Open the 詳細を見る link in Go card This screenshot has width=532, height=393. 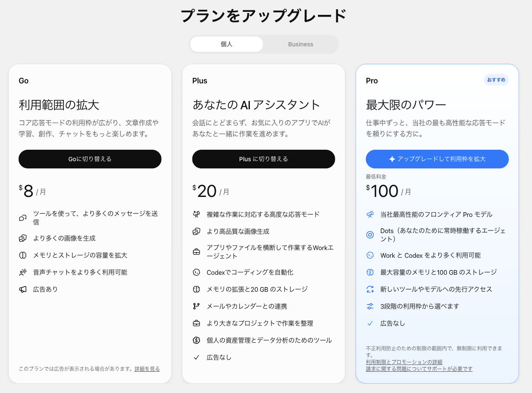coord(147,369)
